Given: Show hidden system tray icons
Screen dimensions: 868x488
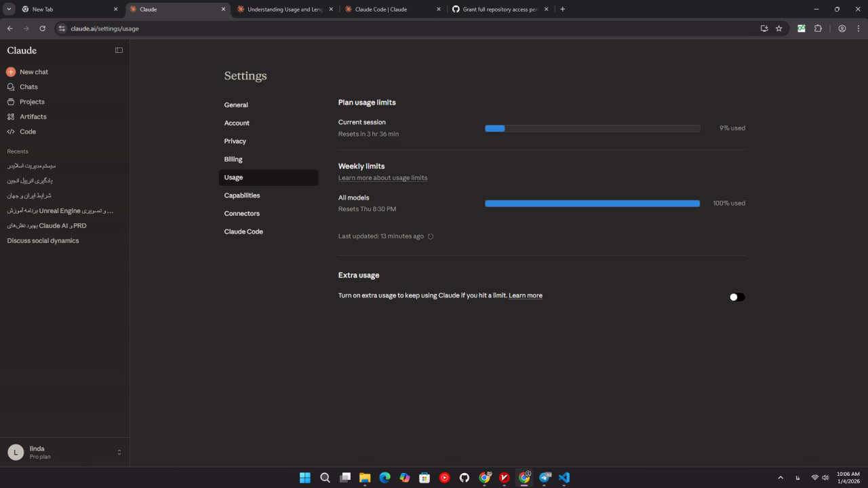Looking at the screenshot, I should click(x=780, y=478).
